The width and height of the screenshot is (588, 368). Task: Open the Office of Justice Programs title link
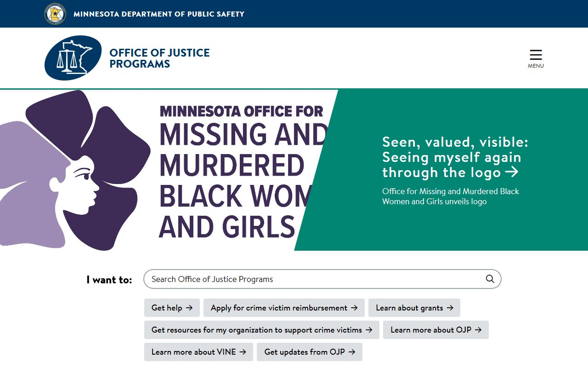159,58
